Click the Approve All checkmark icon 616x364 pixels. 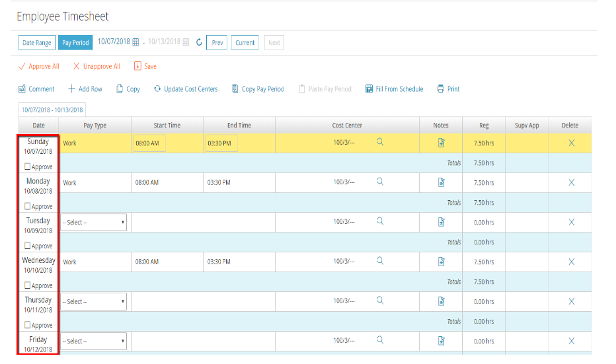(x=22, y=66)
